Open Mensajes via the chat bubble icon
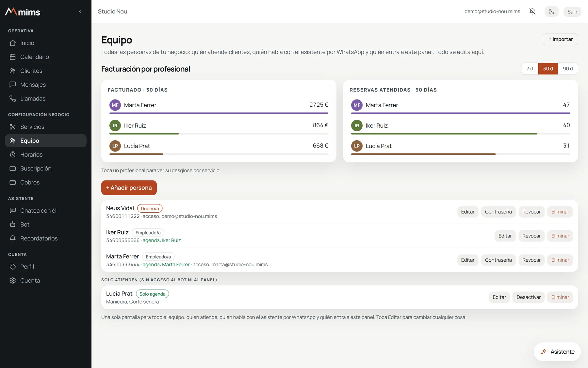Image resolution: width=588 pixels, height=368 pixels. pyautogui.click(x=13, y=85)
